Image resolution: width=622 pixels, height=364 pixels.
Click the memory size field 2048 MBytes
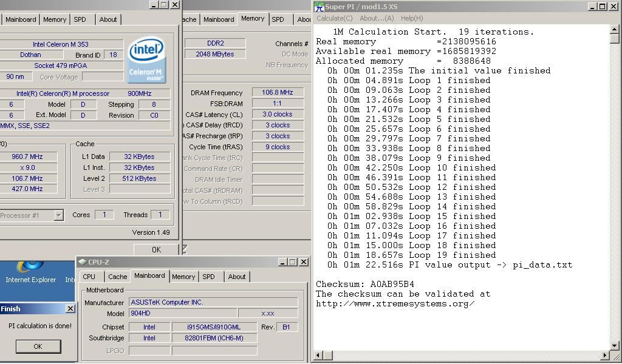[215, 54]
